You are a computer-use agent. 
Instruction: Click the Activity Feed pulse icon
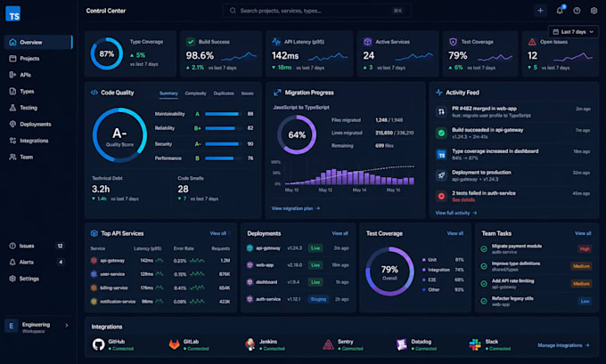[x=439, y=93]
